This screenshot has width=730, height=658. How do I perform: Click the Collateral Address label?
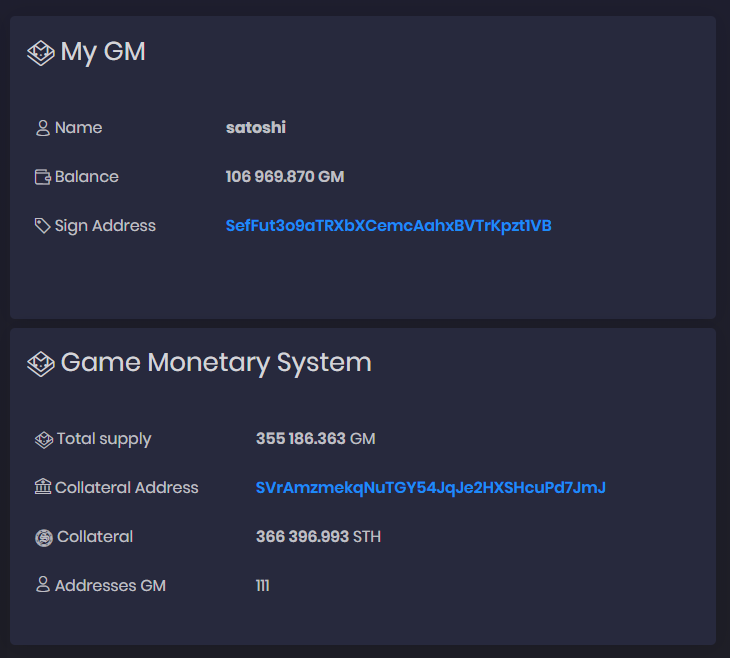tap(127, 488)
